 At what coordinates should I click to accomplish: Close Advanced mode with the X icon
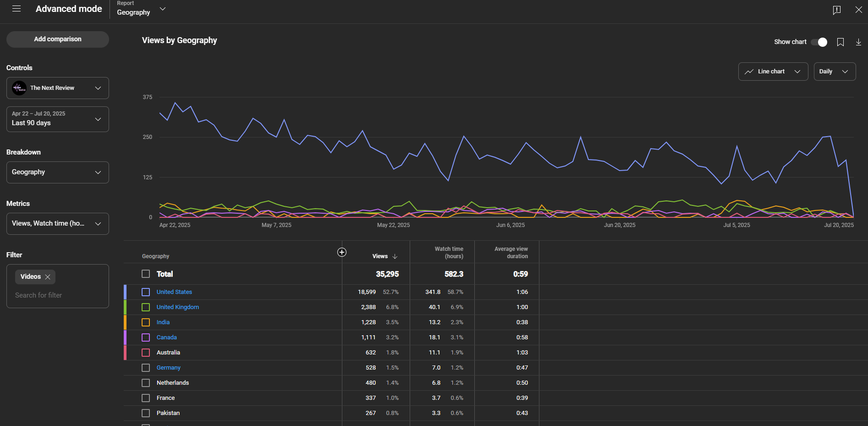click(858, 10)
